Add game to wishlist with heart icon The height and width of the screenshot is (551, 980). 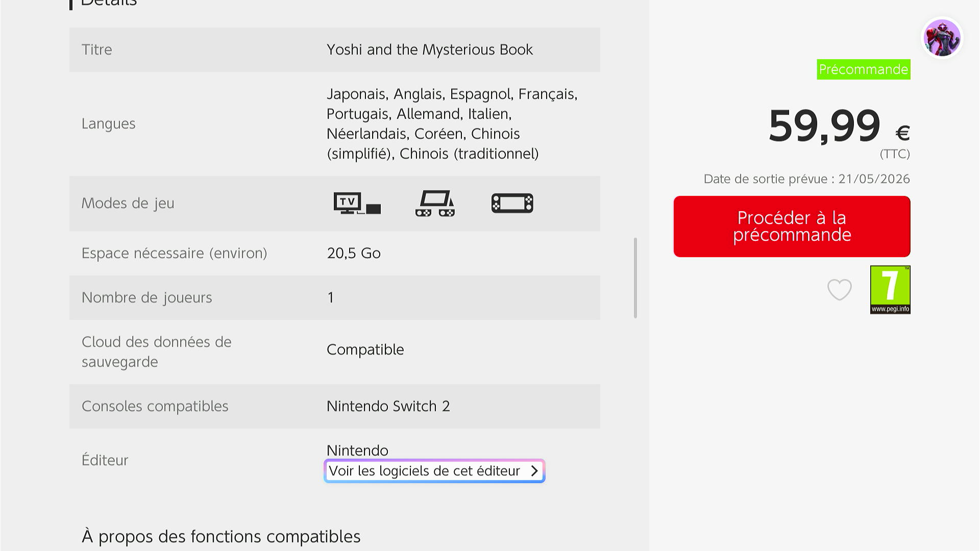(x=839, y=290)
